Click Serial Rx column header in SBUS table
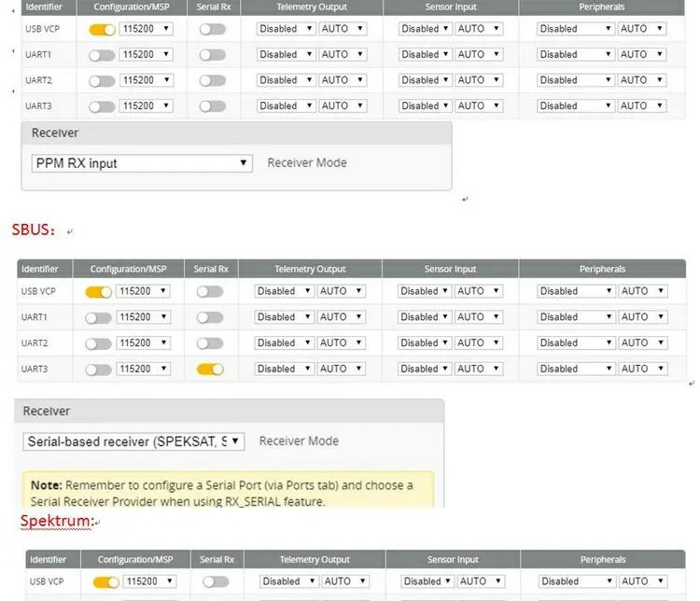Image resolution: width=700 pixels, height=601 pixels. (x=211, y=270)
